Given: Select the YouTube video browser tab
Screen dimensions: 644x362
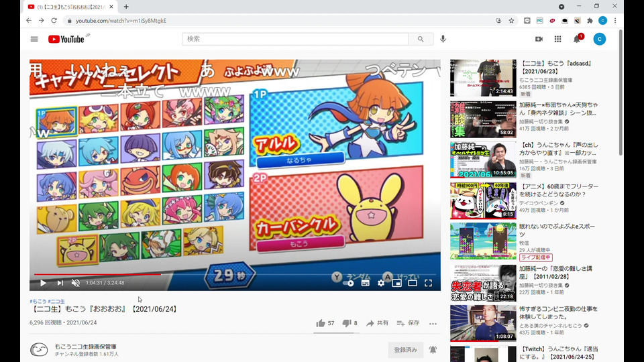Looking at the screenshot, I should coord(70,7).
